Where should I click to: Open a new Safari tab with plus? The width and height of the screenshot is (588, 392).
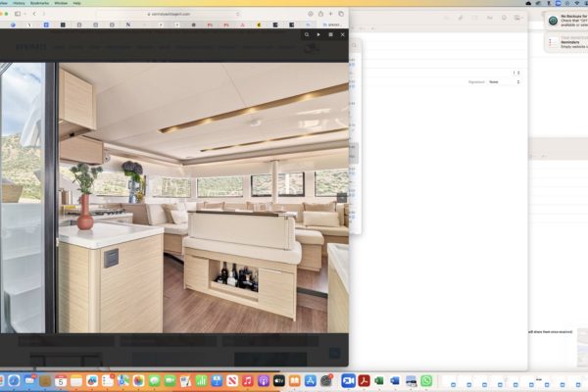click(x=331, y=14)
